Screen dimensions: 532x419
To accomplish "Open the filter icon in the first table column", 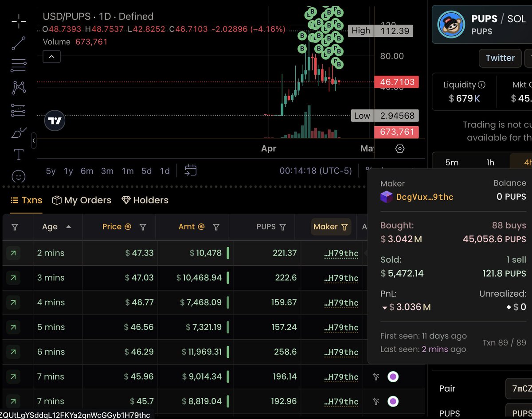I will (15, 227).
